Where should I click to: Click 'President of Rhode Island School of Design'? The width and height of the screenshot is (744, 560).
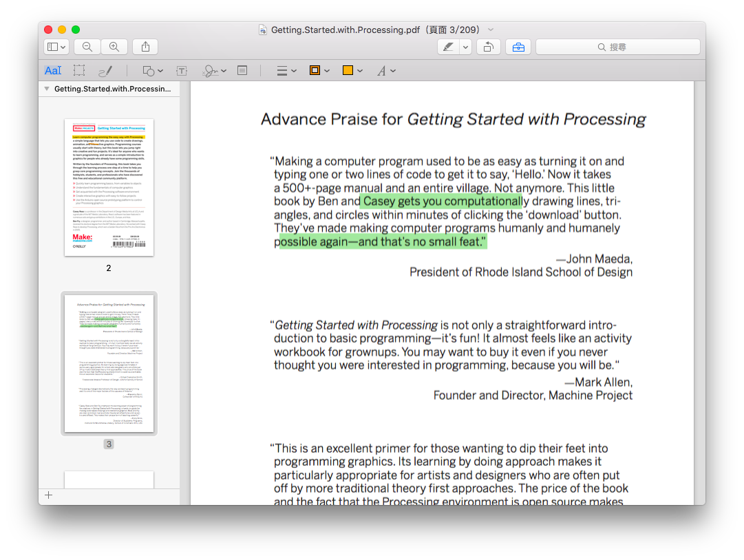521,272
